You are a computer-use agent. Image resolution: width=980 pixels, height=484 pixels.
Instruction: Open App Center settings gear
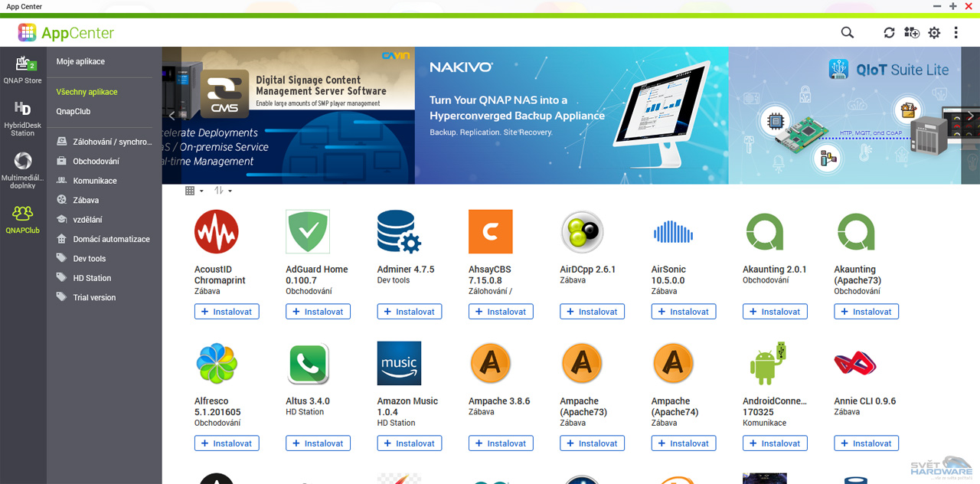tap(934, 33)
